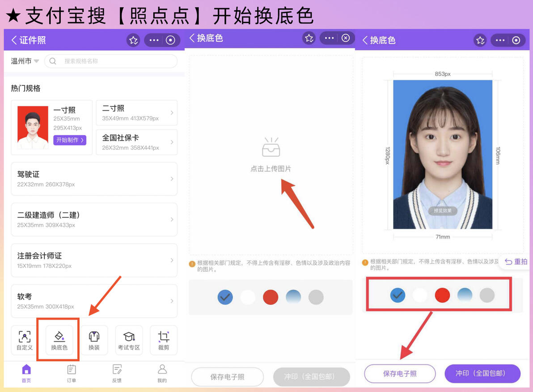
Task: Go back from the middle 换底色 screen
Action: pos(192,38)
